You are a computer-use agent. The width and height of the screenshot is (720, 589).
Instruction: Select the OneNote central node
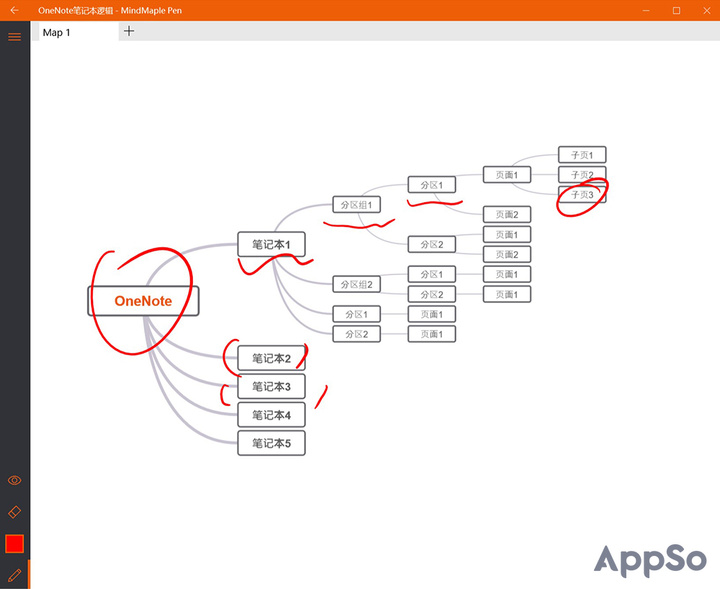(143, 301)
